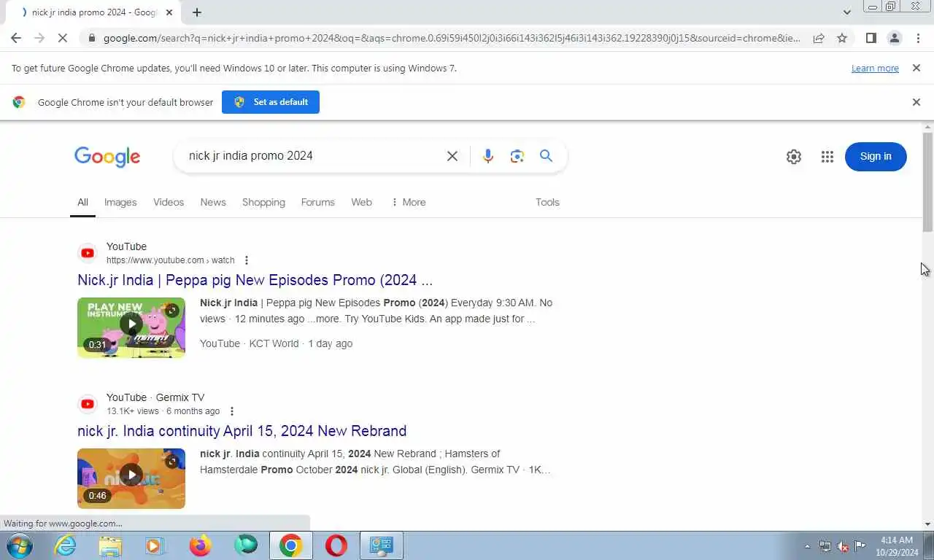Viewport: 934px width, 560px height.
Task: Dismiss the Windows 7 update notice
Action: 916,68
